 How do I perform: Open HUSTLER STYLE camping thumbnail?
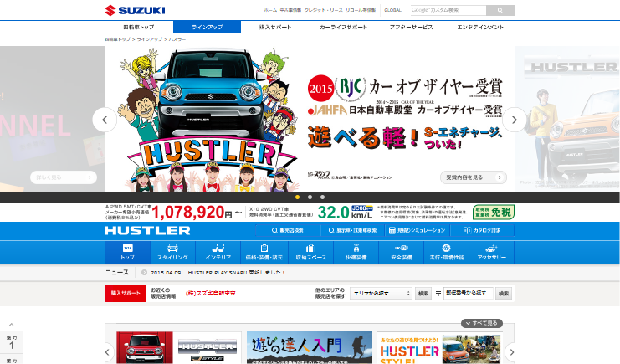coord(440,348)
